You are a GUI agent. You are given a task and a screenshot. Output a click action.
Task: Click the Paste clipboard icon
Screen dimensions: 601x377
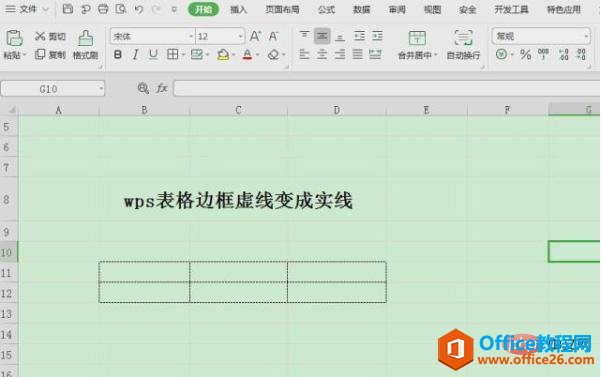(14, 38)
